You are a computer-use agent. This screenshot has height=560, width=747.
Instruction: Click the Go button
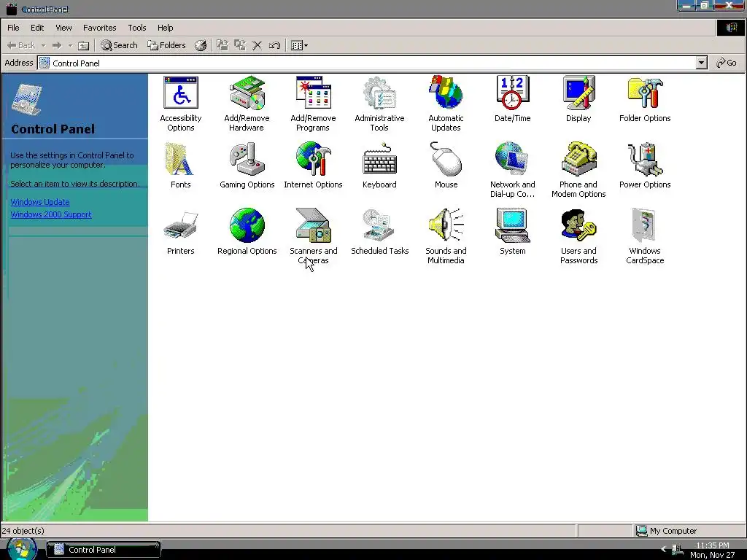tap(727, 63)
